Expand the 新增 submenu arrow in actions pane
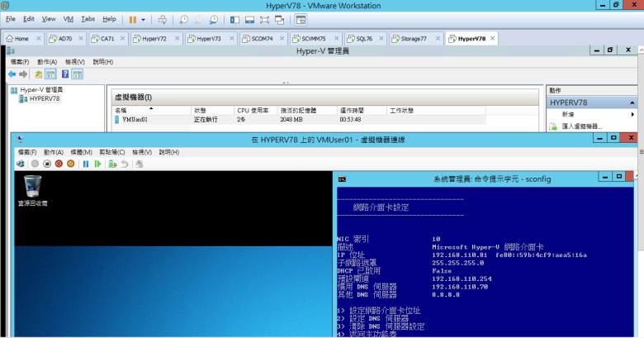The width and height of the screenshot is (644, 338). [632, 114]
